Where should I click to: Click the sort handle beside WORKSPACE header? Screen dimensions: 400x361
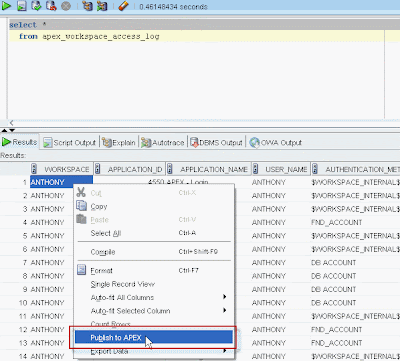pos(34,169)
